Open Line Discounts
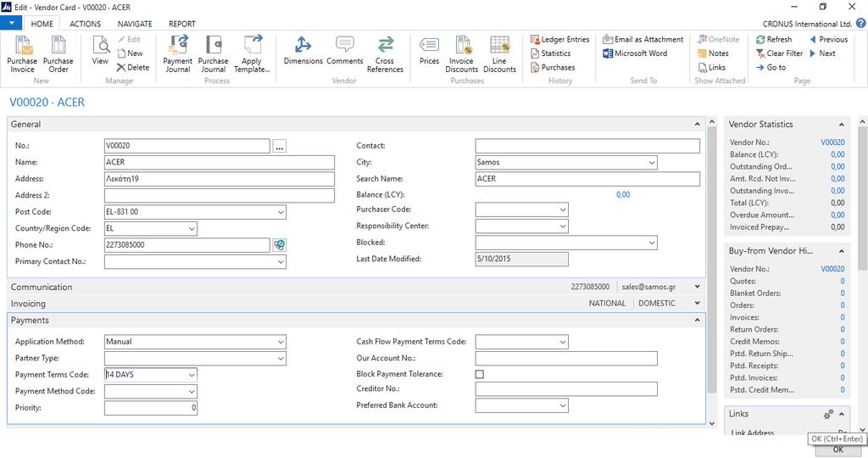868x458 pixels. tap(499, 54)
